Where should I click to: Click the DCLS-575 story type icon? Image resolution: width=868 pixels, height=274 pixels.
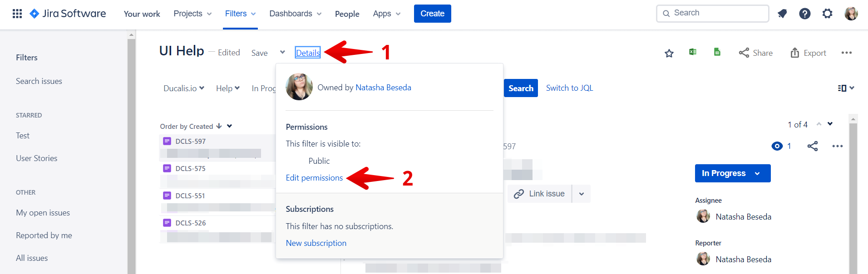[x=167, y=168]
